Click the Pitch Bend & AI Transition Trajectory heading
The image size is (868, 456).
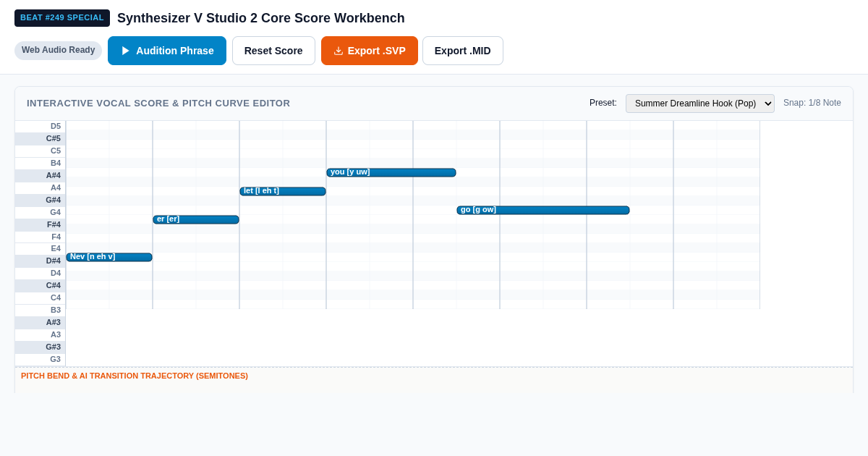135,376
